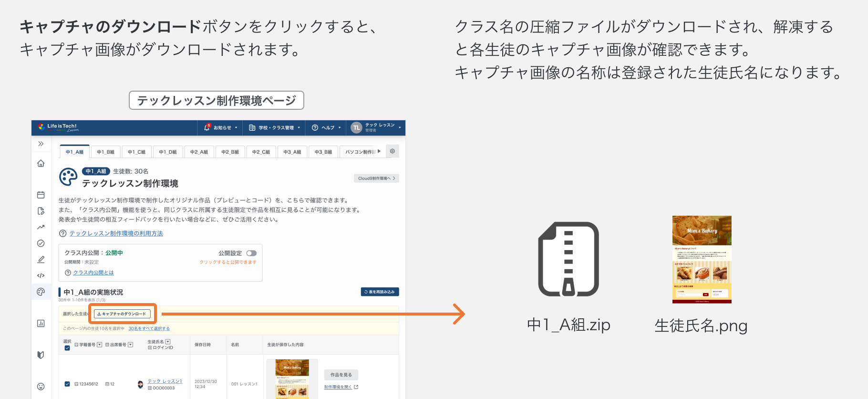Click the 2023/12/30 12:34 saved date cell
The height and width of the screenshot is (399, 868).
tap(206, 384)
